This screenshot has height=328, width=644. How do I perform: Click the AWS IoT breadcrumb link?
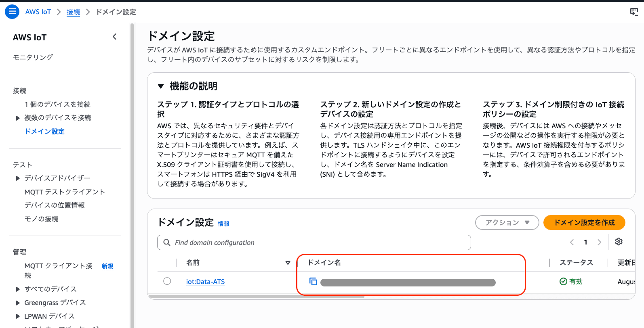(x=38, y=12)
